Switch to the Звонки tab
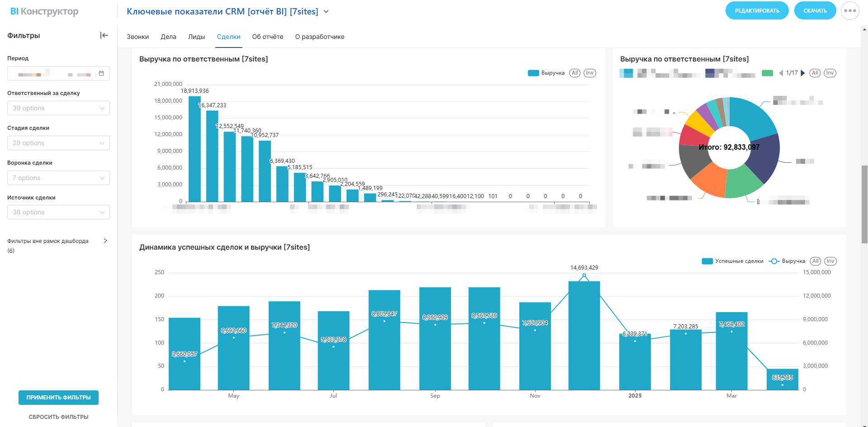This screenshot has width=868, height=427. pos(138,37)
